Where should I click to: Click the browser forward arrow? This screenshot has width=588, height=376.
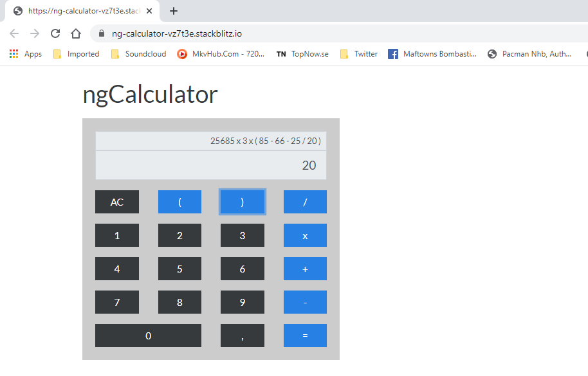[x=34, y=33]
